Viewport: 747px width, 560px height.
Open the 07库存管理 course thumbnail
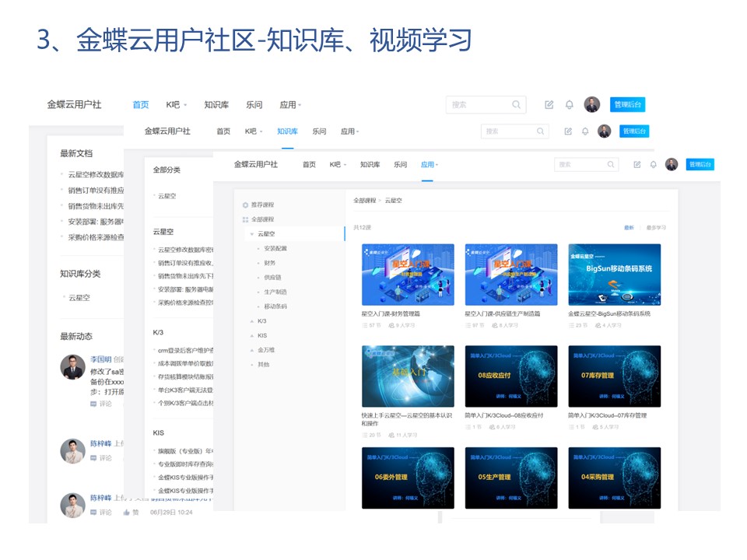point(615,376)
